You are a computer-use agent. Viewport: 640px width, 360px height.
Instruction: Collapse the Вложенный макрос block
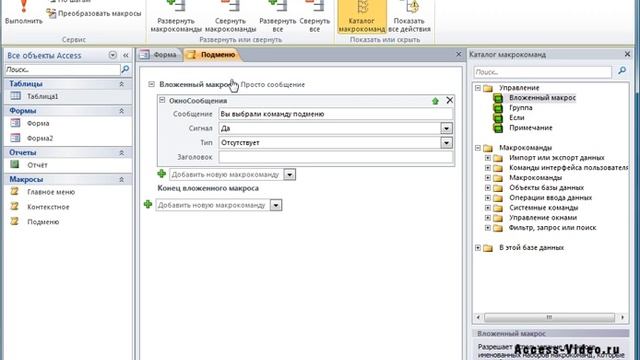coord(151,84)
